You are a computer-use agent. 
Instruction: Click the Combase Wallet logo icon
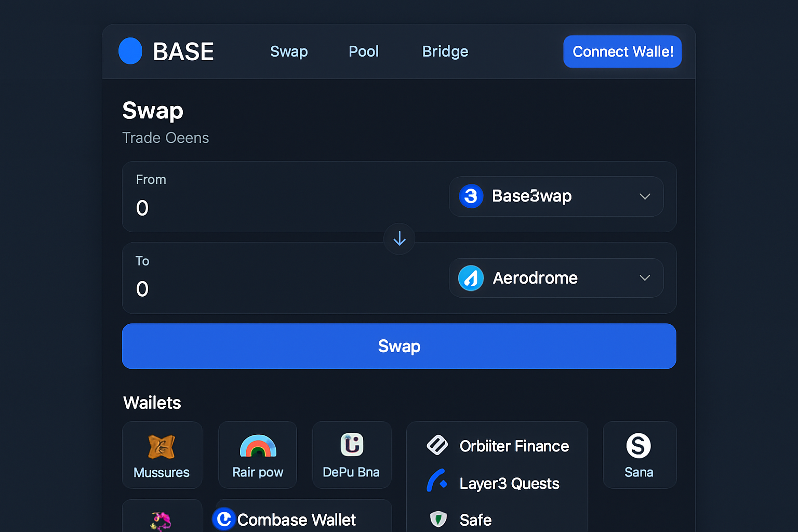224,519
